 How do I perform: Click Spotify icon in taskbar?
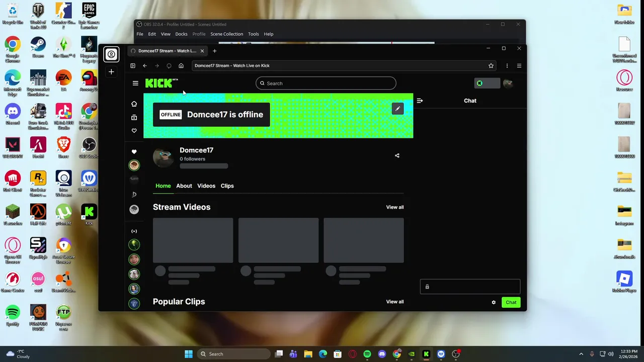click(367, 354)
